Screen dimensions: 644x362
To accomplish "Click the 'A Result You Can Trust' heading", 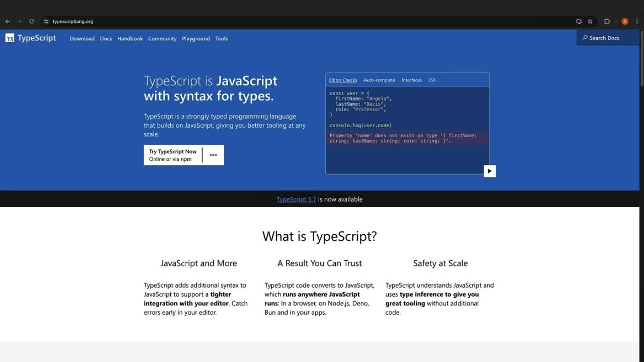I will [x=320, y=263].
